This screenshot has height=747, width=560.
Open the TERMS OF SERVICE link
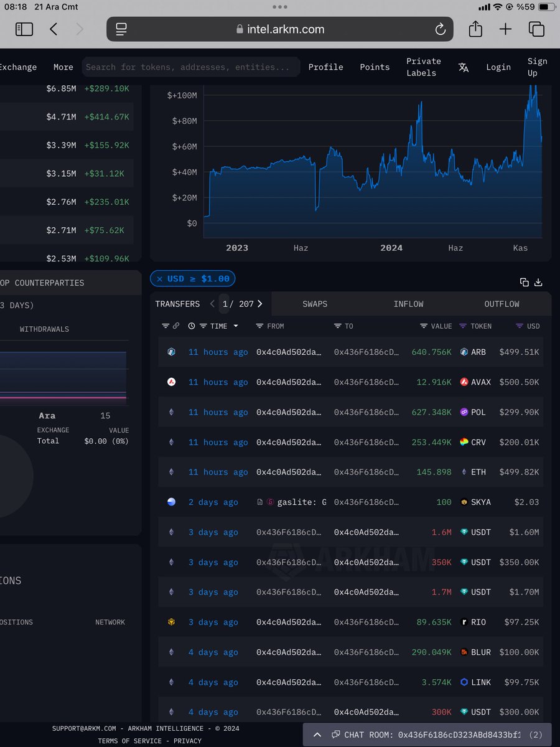(129, 741)
